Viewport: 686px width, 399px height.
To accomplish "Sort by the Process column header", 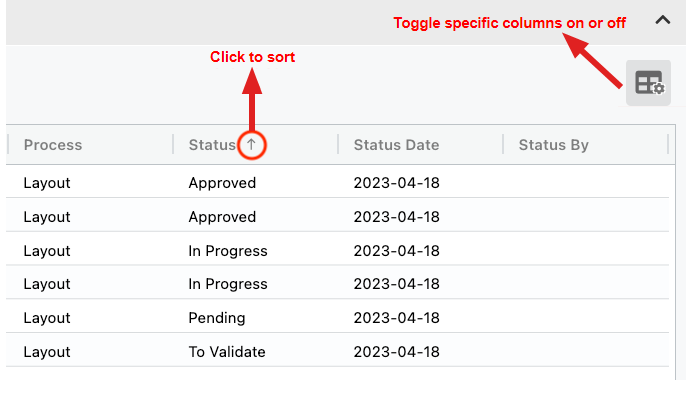I will (x=53, y=145).
